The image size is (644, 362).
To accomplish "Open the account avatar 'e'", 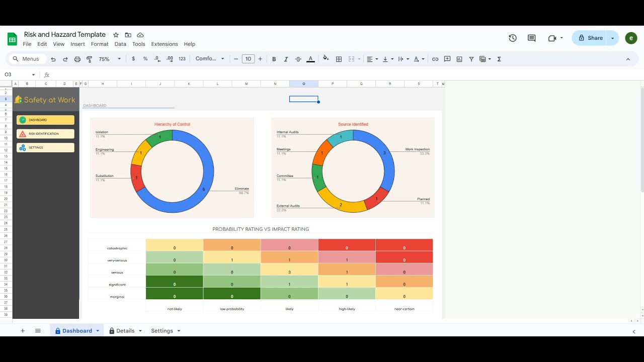I will click(x=631, y=38).
